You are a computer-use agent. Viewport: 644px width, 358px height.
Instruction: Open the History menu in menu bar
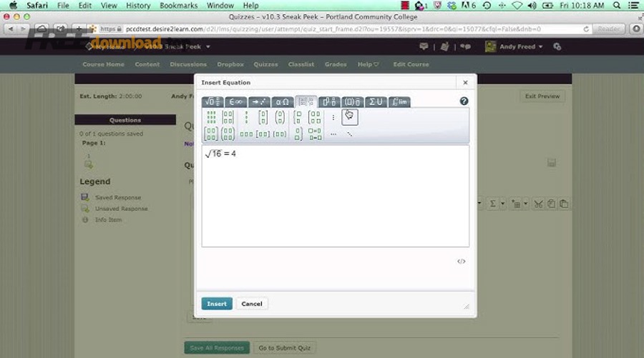pos(138,5)
